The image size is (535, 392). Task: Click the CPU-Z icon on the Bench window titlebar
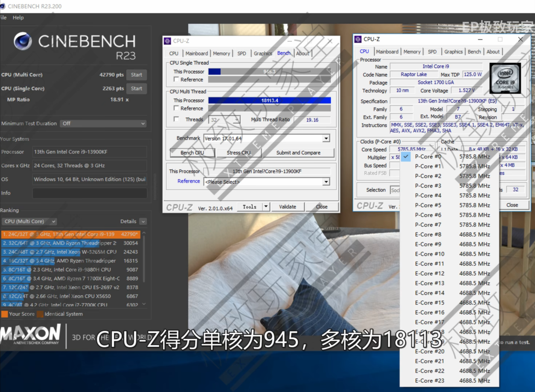tap(167, 41)
